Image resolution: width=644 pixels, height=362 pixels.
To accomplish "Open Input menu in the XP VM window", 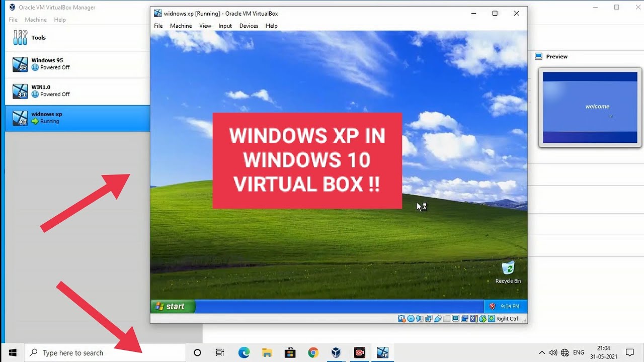I will coord(225,26).
